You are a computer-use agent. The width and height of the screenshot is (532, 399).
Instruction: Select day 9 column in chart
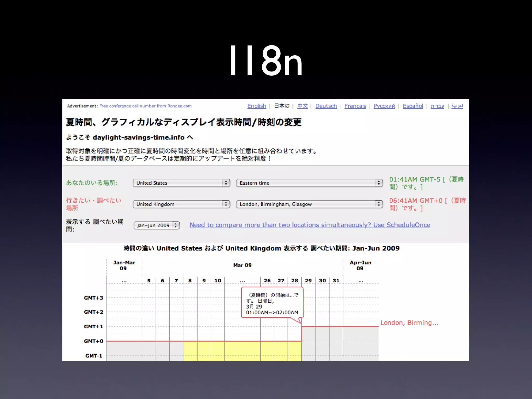point(204,281)
